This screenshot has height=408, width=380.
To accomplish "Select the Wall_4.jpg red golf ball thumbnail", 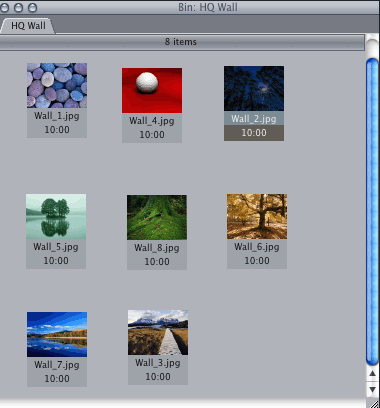I will point(152,90).
